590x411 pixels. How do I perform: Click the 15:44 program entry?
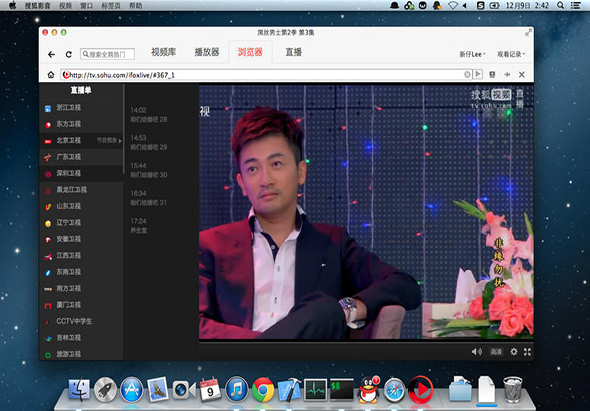coord(149,170)
